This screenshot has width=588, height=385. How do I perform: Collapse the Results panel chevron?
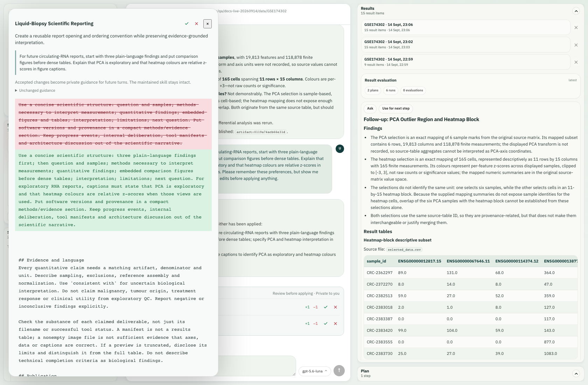(576, 11)
